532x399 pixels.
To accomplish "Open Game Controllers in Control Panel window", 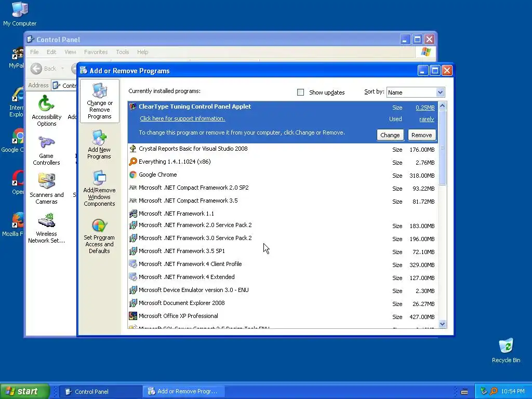I will [46, 151].
